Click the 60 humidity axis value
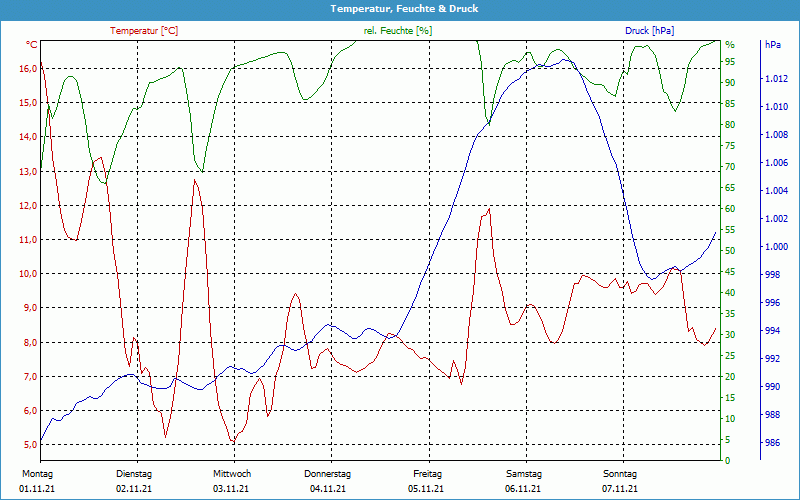This screenshot has width=800, height=500. [730, 209]
